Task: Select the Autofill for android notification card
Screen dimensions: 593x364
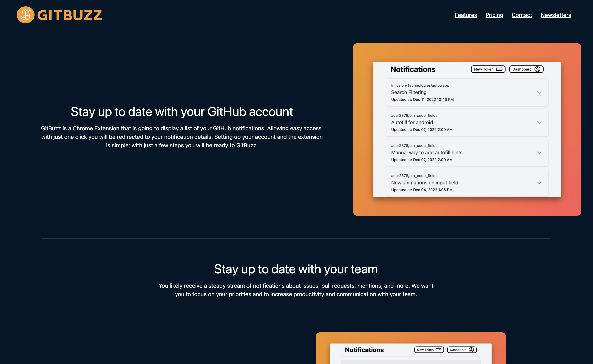Action: (x=457, y=123)
